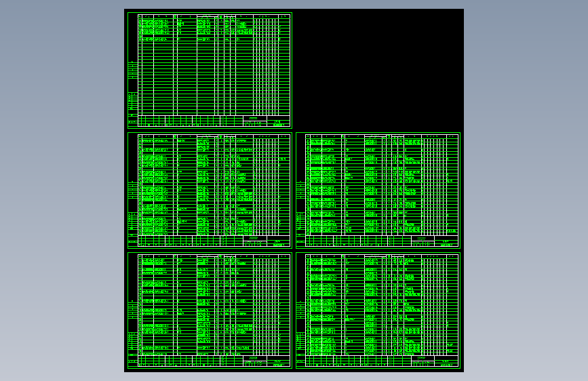Select the bottom-right parts list sheet
This screenshot has width=588, height=381.
tap(378, 310)
